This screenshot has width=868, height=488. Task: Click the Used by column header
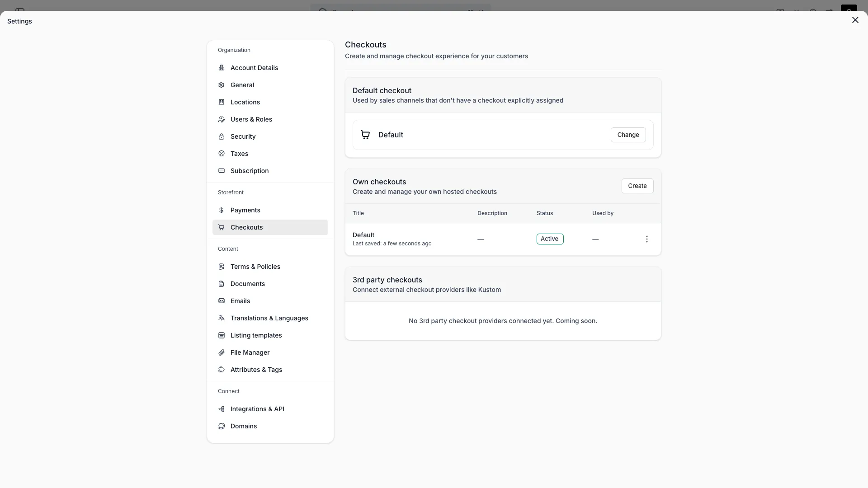pos(603,213)
